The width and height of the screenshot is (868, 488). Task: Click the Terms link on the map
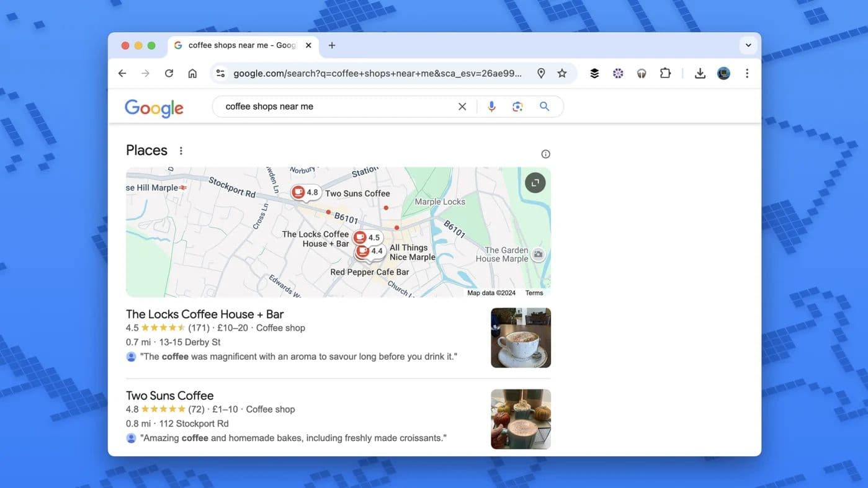coord(534,293)
